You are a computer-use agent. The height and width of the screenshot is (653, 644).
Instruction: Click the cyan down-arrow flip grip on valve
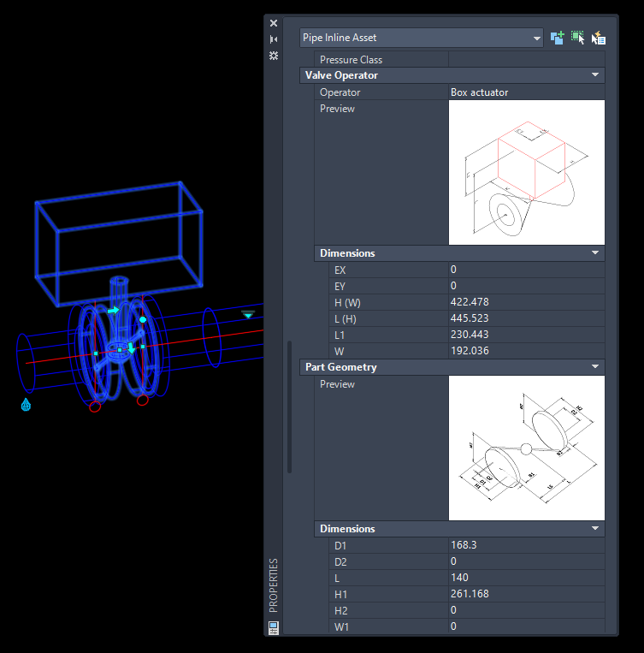(132, 347)
